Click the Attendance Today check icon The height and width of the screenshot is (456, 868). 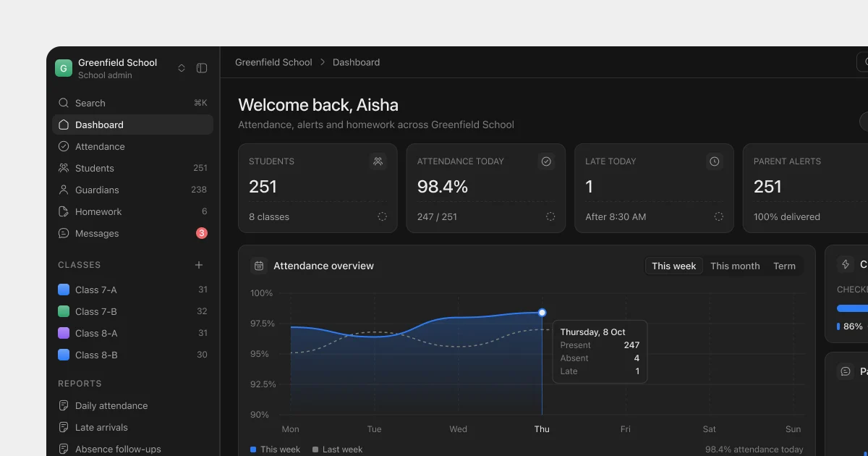coord(546,161)
